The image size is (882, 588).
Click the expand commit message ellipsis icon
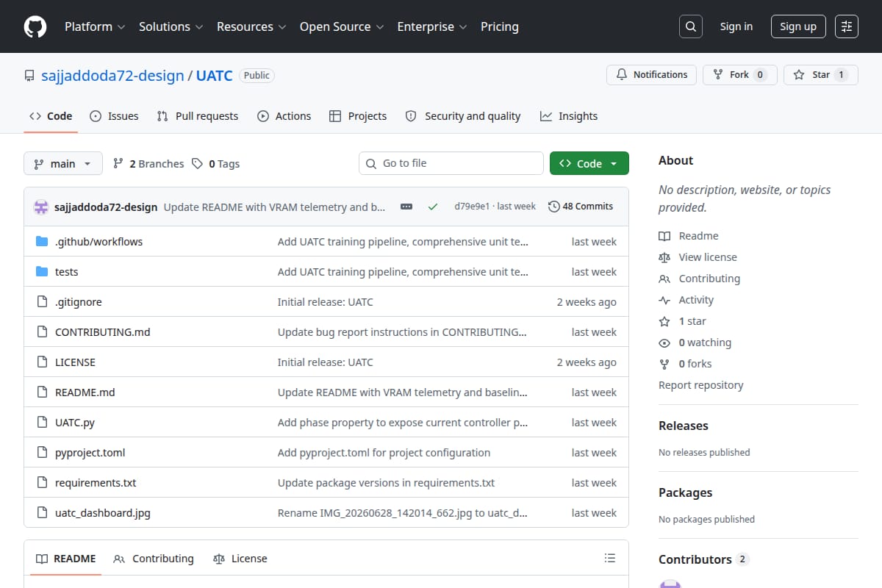(406, 207)
